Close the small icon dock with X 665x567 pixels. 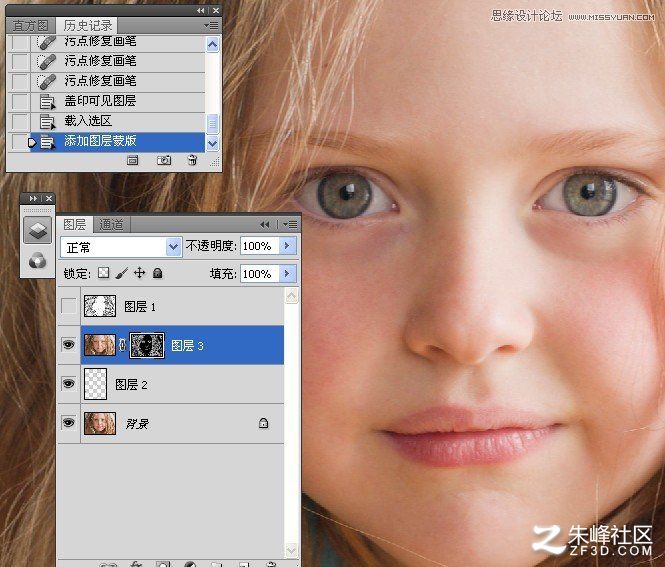pyautogui.click(x=49, y=198)
